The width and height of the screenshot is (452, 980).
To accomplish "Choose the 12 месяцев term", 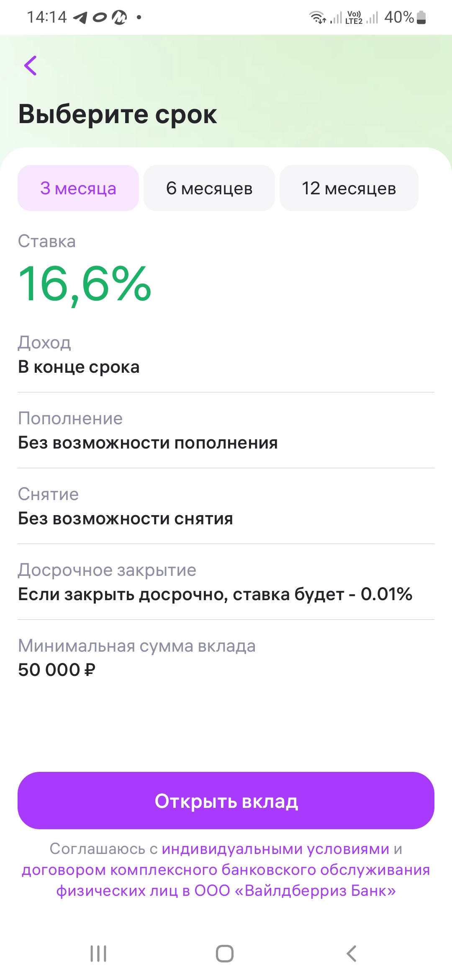I will (x=349, y=188).
